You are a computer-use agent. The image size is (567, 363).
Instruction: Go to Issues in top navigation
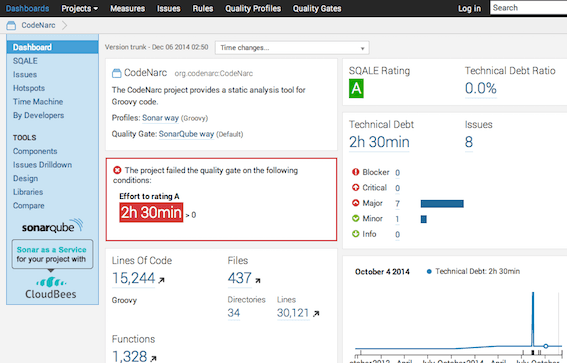coord(169,8)
